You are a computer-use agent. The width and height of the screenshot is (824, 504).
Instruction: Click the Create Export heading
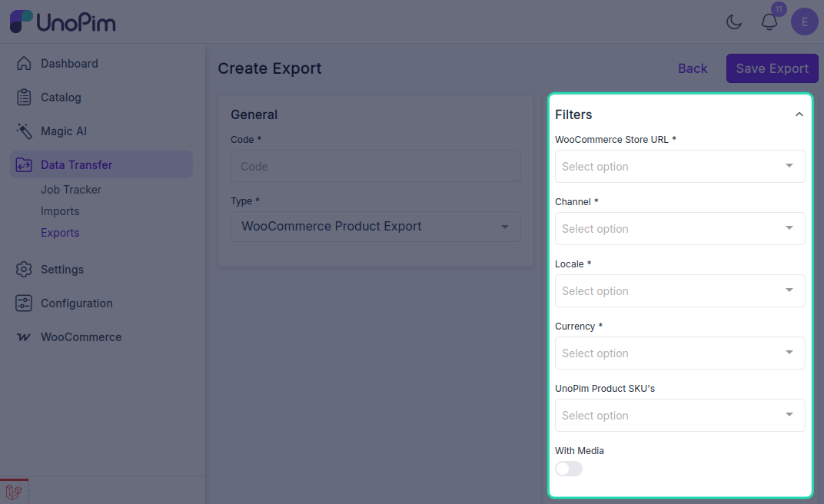click(x=270, y=68)
